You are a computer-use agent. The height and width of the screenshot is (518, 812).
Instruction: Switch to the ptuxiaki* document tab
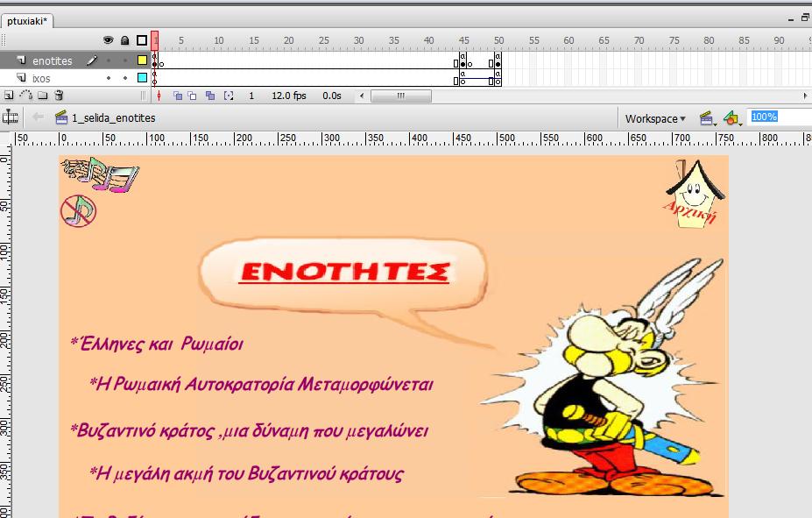27,21
